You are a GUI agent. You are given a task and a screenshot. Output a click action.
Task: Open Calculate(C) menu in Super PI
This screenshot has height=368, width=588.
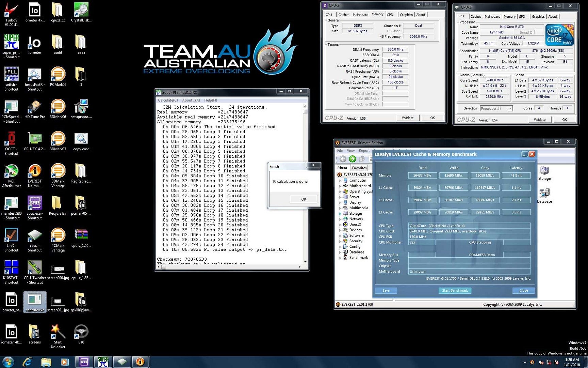(x=168, y=100)
